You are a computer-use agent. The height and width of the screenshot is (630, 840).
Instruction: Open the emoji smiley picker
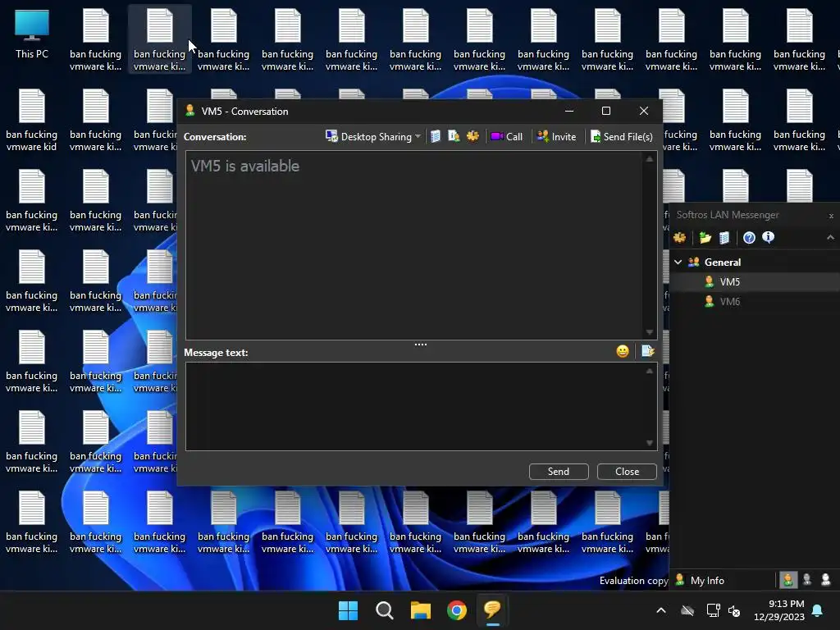623,351
